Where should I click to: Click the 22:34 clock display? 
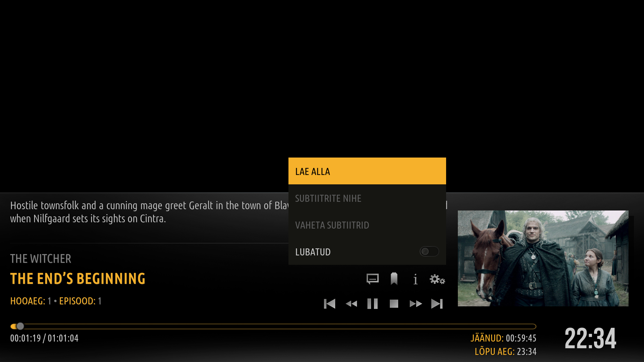(590, 339)
